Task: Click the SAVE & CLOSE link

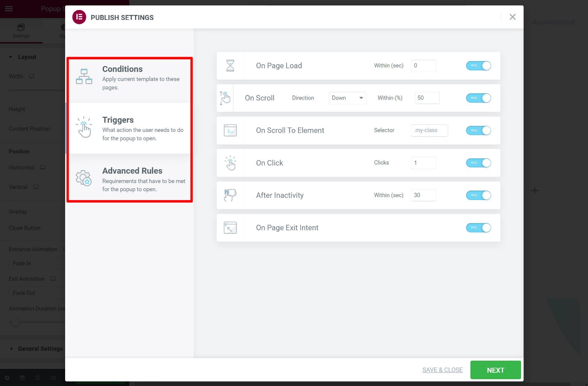Action: pos(442,370)
